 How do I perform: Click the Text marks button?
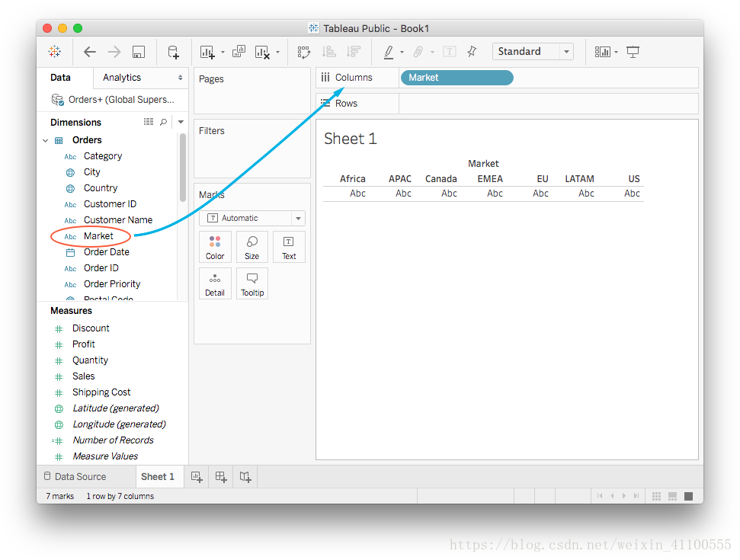289,247
